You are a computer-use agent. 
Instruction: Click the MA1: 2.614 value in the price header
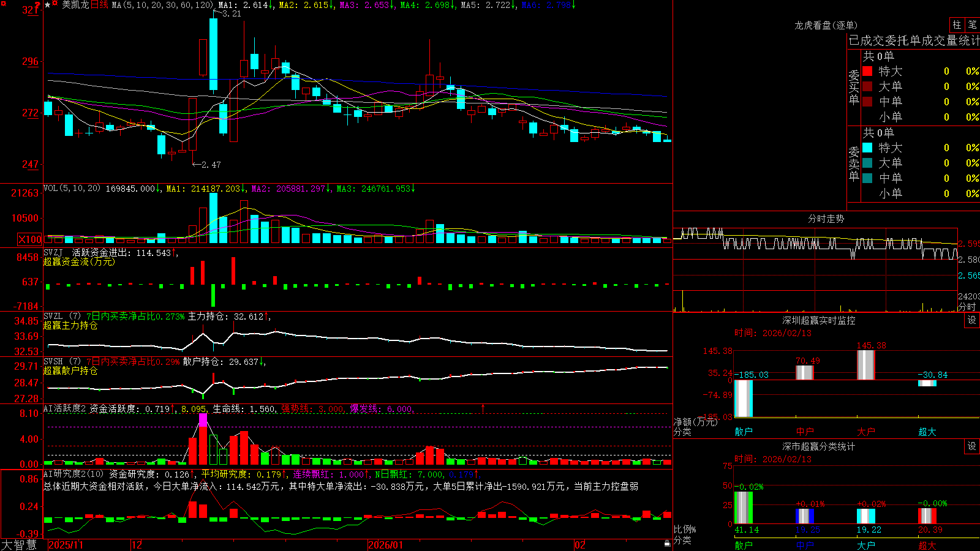click(243, 5)
